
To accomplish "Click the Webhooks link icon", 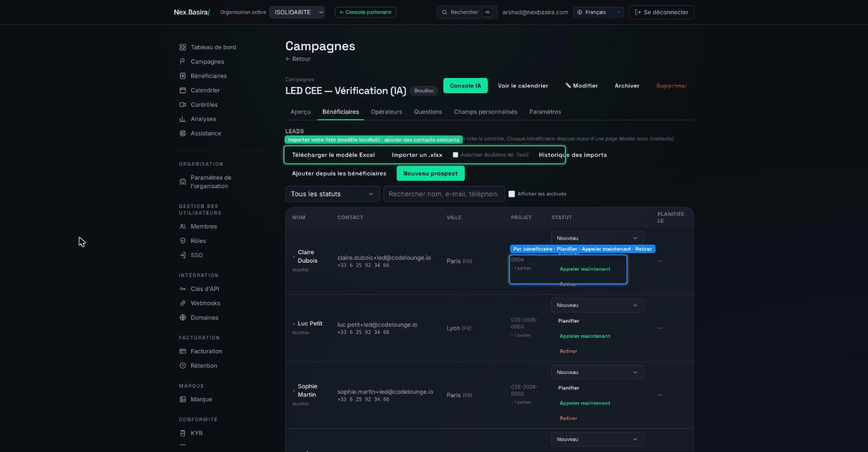I will point(183,303).
